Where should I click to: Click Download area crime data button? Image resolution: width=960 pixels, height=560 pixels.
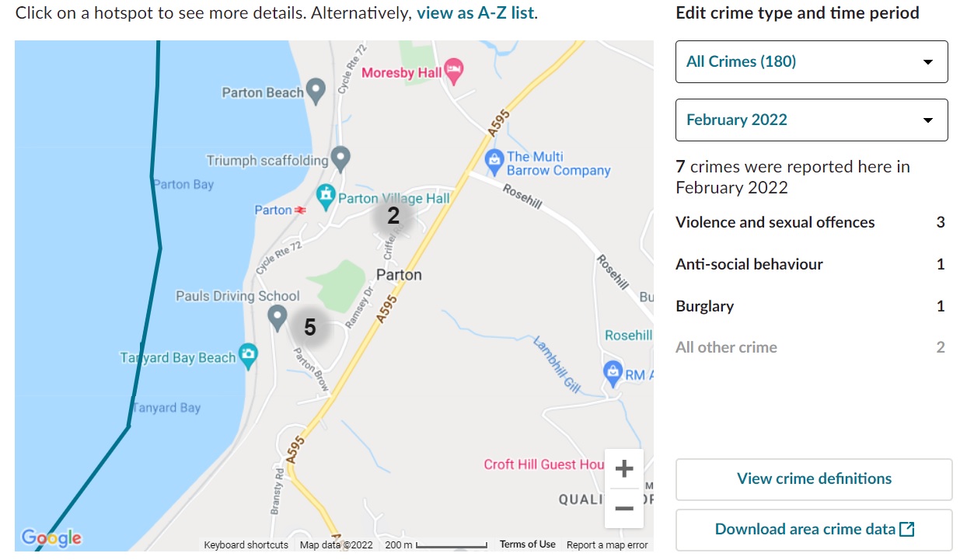click(814, 529)
